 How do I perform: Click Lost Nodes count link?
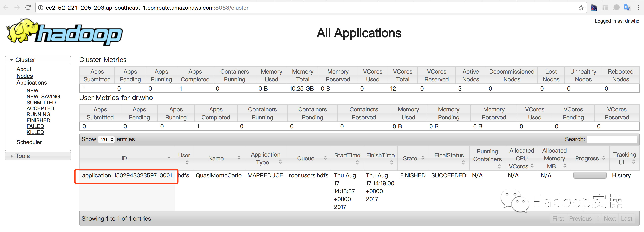[542, 88]
